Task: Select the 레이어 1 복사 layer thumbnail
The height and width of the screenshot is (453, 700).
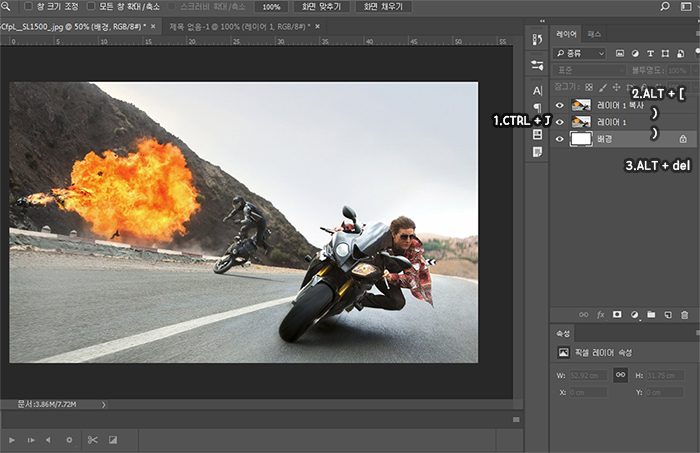Action: (581, 105)
